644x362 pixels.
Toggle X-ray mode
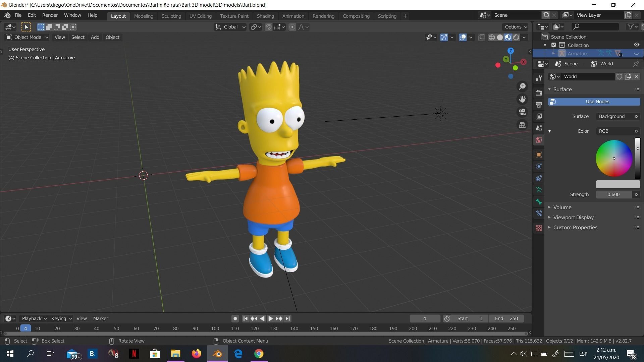481,37
